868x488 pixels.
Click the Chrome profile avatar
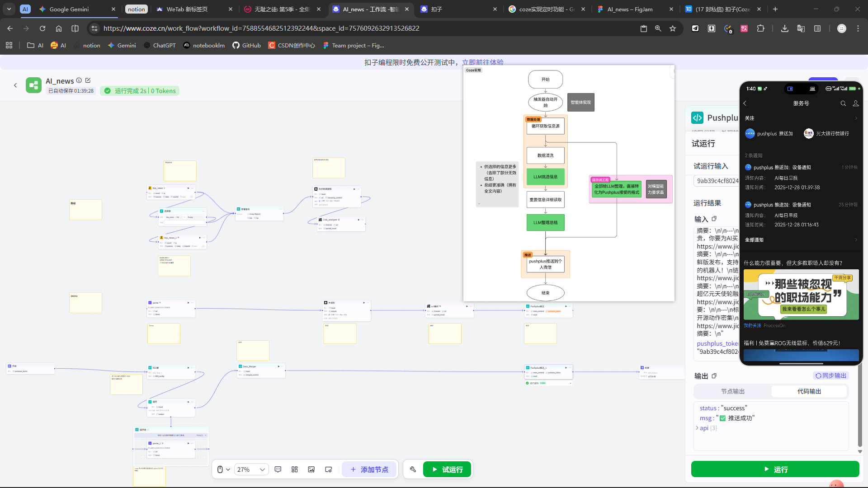click(842, 28)
